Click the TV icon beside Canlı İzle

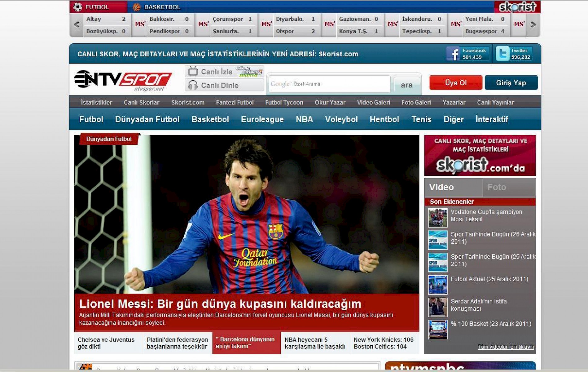tap(193, 72)
